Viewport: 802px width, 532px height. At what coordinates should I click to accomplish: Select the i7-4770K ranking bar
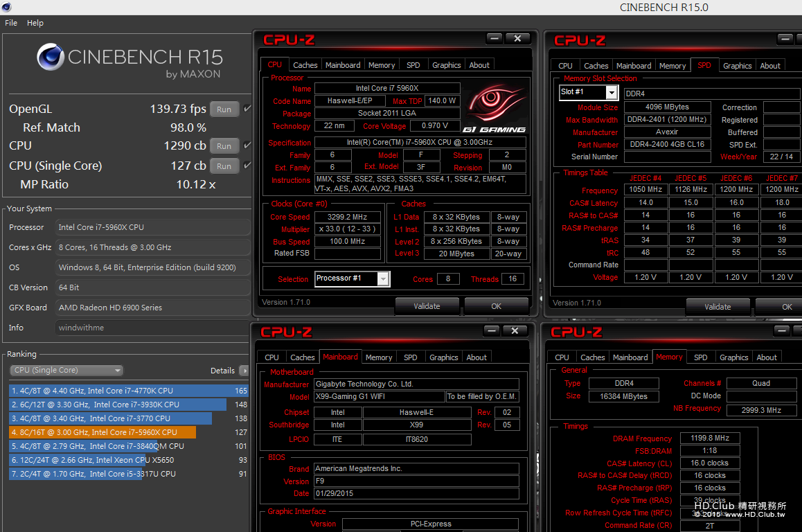tap(128, 390)
